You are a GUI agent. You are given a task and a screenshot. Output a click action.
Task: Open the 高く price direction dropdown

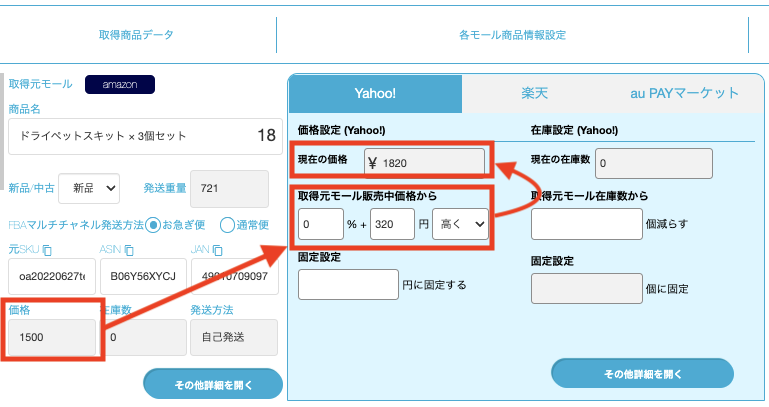pos(463,224)
